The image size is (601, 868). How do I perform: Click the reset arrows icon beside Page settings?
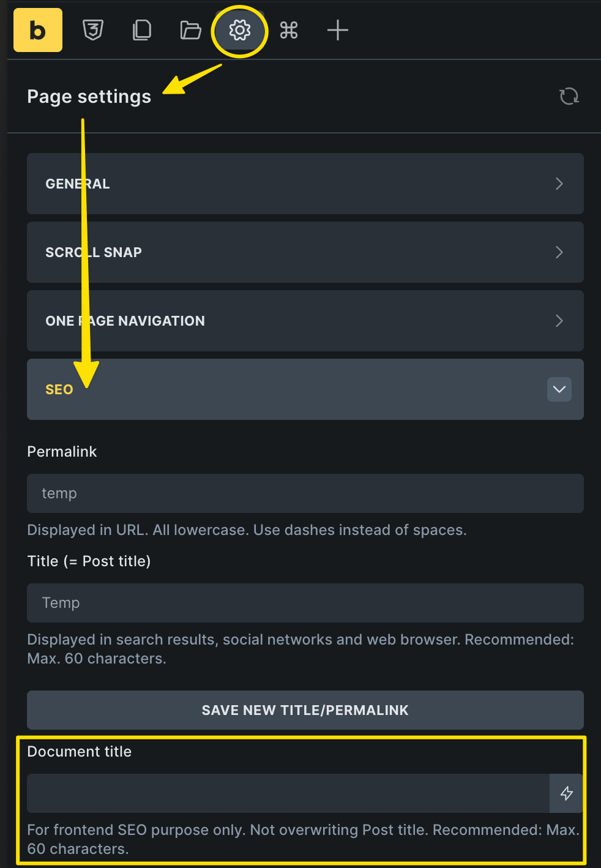click(569, 96)
